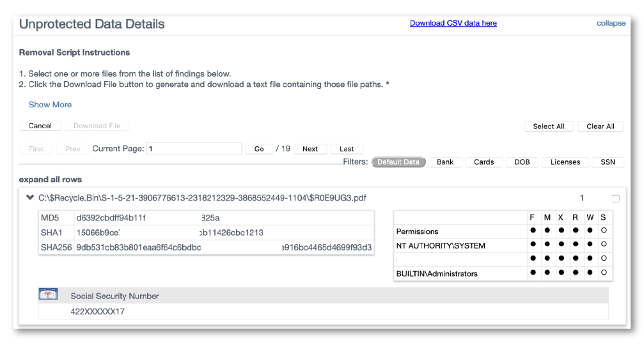Select the Default Data filter
This screenshot has height=345, width=644.
coord(398,162)
